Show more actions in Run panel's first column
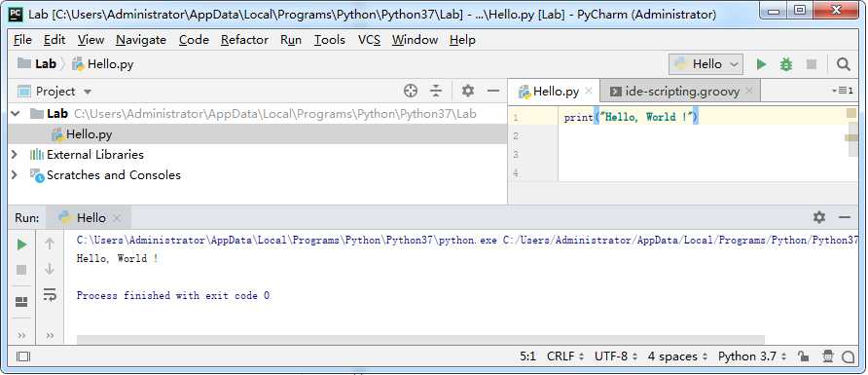The image size is (868, 375). click(x=21, y=336)
